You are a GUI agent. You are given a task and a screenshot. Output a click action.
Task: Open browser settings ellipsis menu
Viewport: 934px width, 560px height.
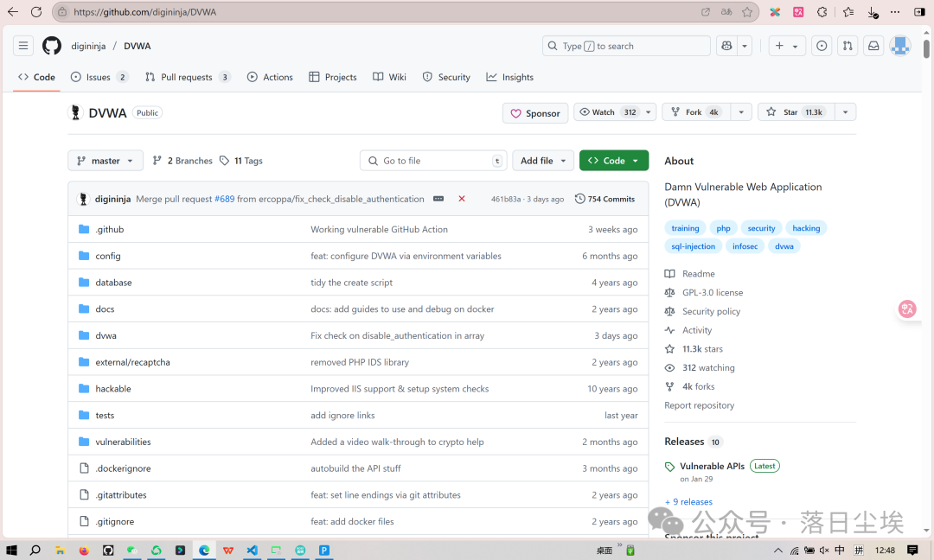[x=895, y=12]
